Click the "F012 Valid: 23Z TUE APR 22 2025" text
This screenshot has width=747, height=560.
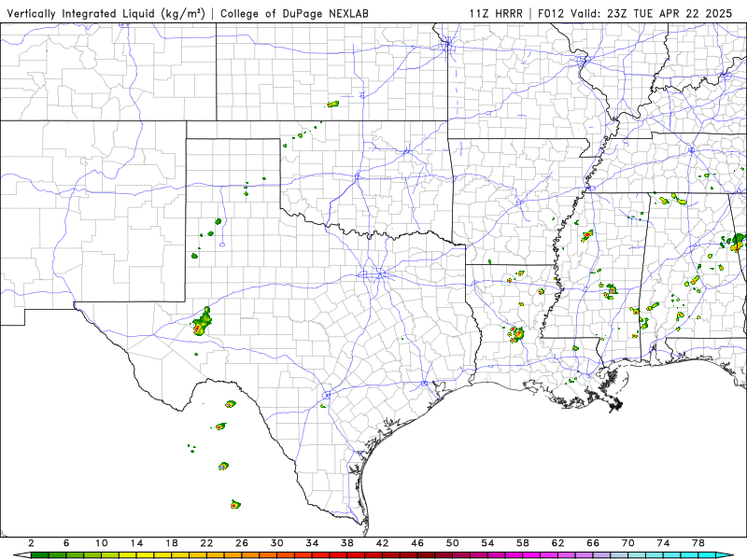pos(635,13)
